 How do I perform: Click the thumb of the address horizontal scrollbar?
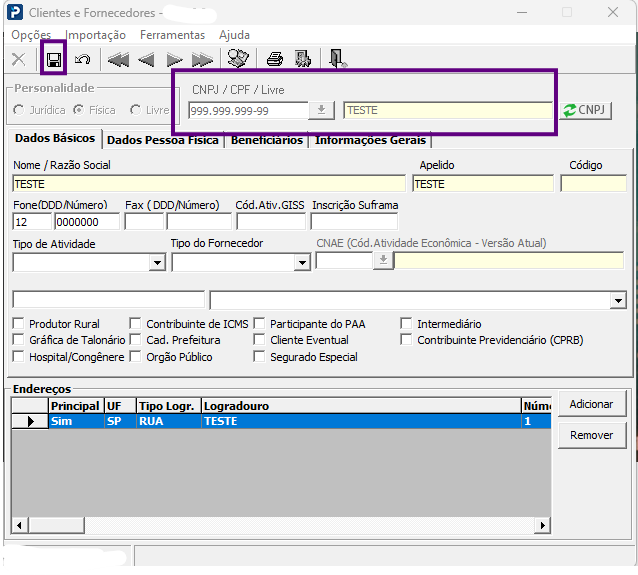pos(56,525)
